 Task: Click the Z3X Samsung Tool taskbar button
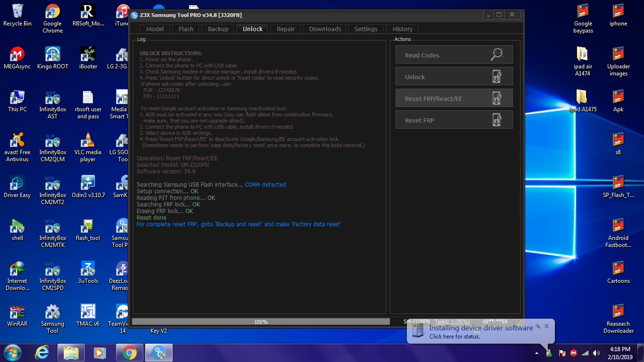[159, 353]
